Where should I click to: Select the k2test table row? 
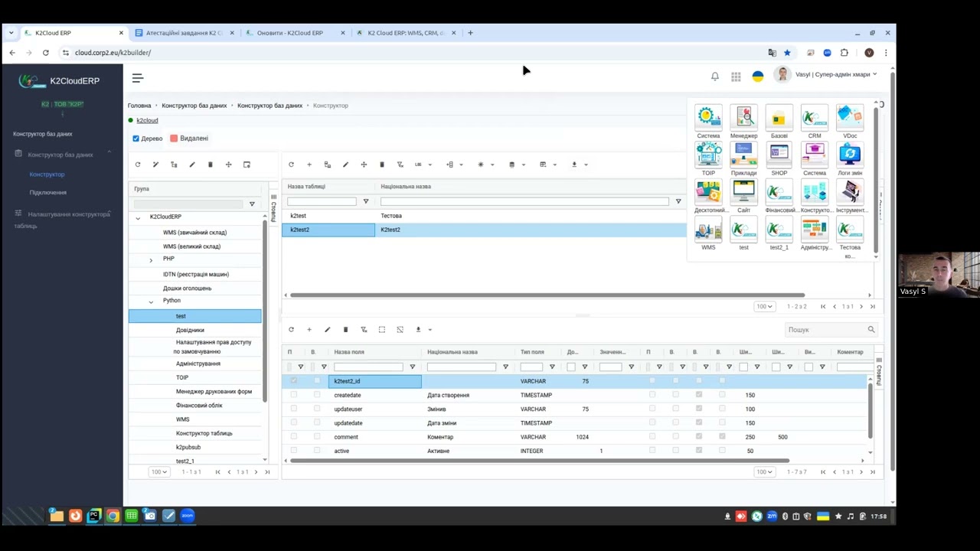tap(484, 216)
